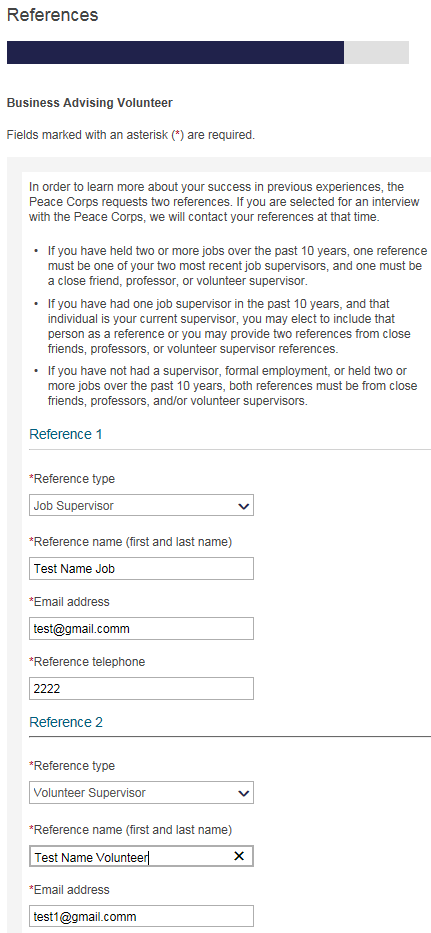This screenshot has width=431, height=933.
Task: Click the chevron arrow on Job Supervisor dropdown
Action: point(243,506)
